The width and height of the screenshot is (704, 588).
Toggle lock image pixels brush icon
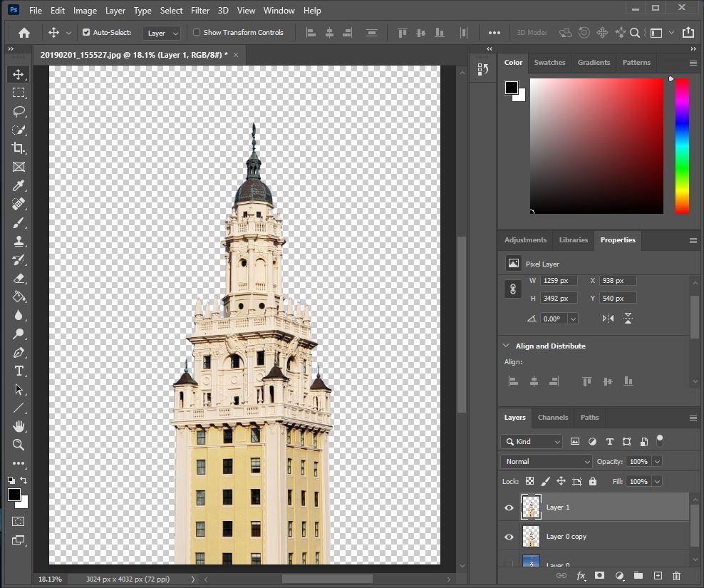pyautogui.click(x=546, y=482)
